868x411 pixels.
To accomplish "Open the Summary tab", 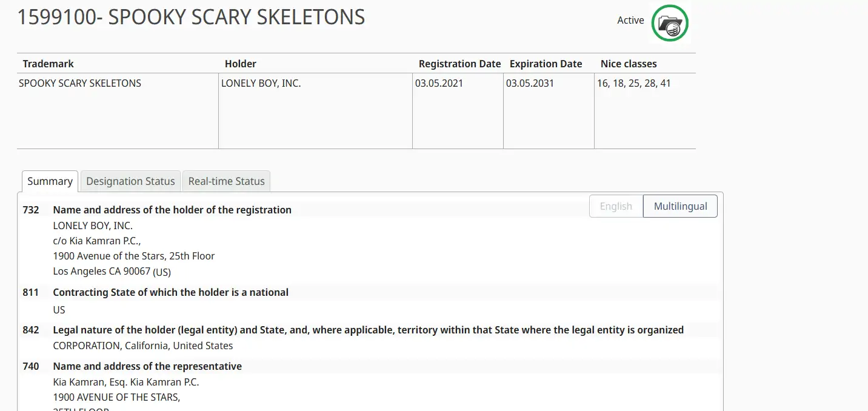I will 50,181.
